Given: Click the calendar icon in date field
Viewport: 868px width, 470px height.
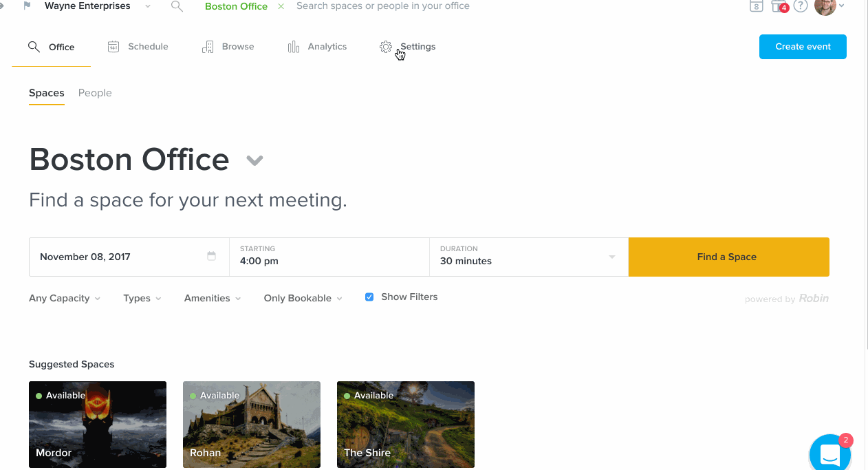Looking at the screenshot, I should click(x=211, y=257).
